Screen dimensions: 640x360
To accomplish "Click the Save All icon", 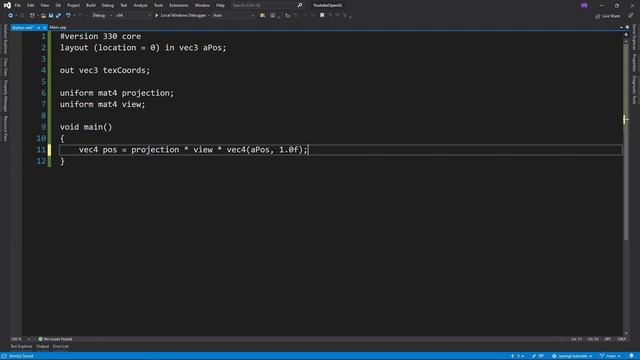I will [58, 16].
